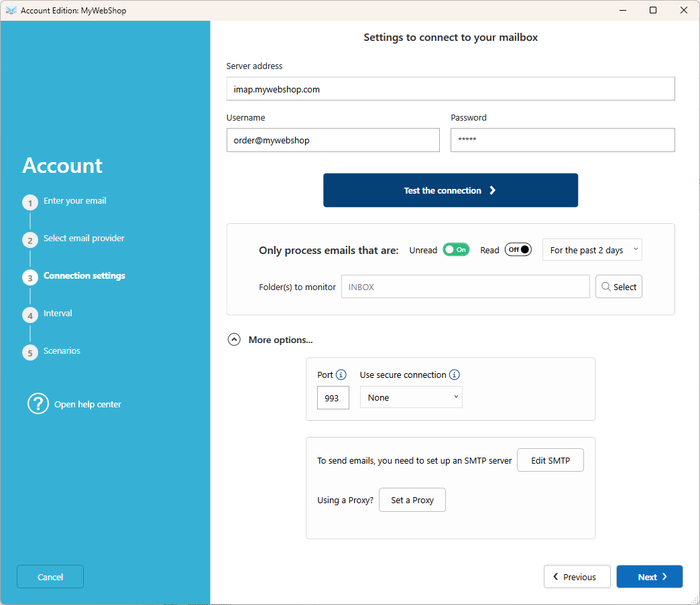Jump to Scenarios step
Screen dimensions: 700x605
62,350
